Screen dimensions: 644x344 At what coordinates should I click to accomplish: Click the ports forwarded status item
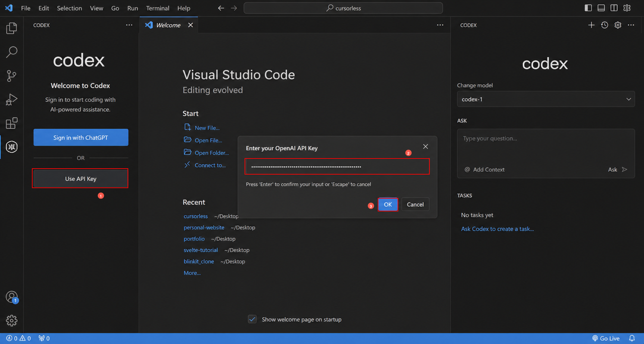44,338
